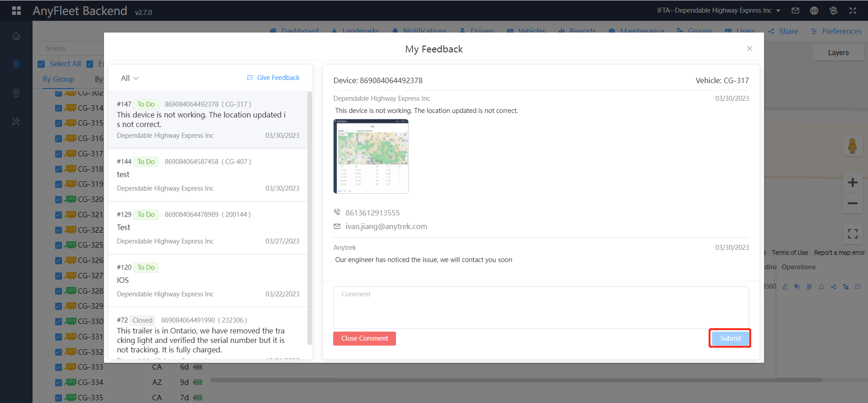Click the apps grid icon beside AnyFleet
868x403 pixels.
[16, 10]
